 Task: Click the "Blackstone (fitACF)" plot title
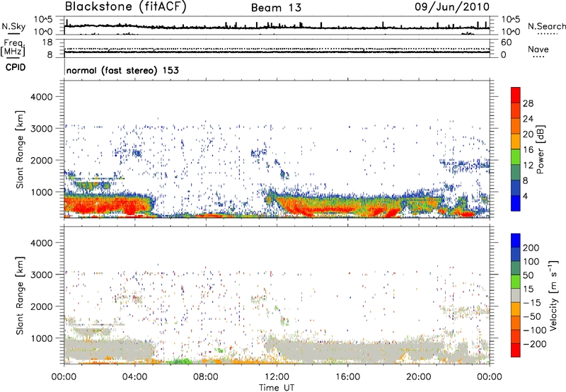pyautogui.click(x=125, y=7)
